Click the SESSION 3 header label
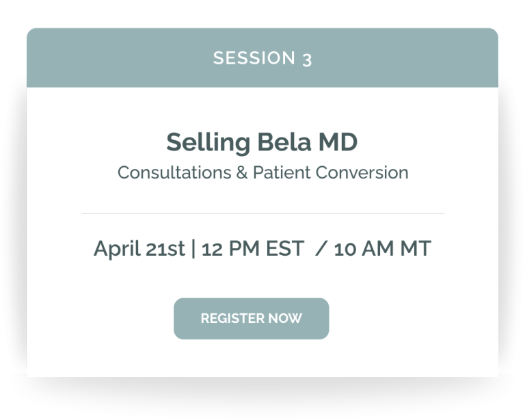 [x=262, y=58]
